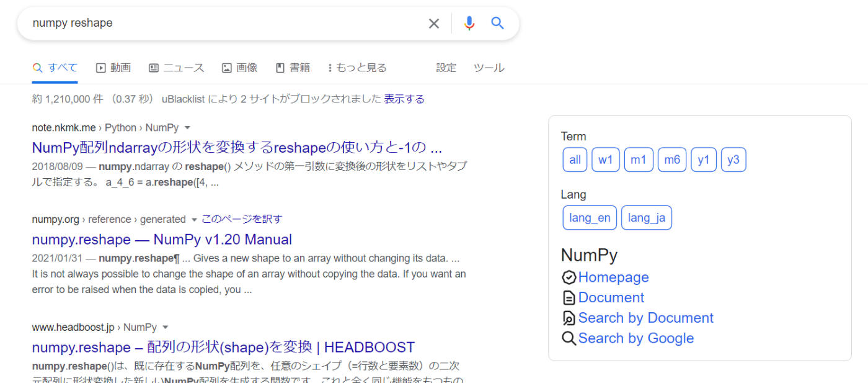Click the Search by Google link
Image resolution: width=868 pixels, height=383 pixels.
pyautogui.click(x=636, y=338)
